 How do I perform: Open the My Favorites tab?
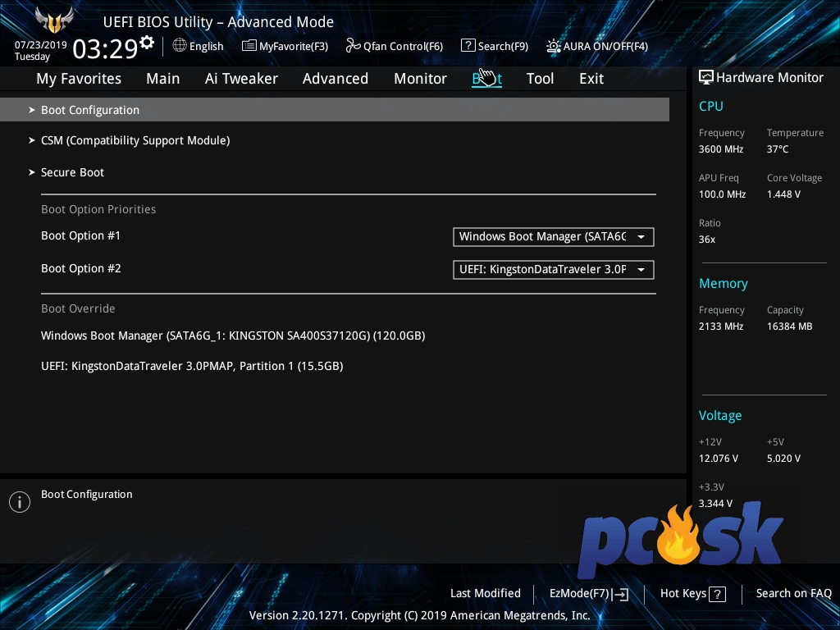coord(79,79)
